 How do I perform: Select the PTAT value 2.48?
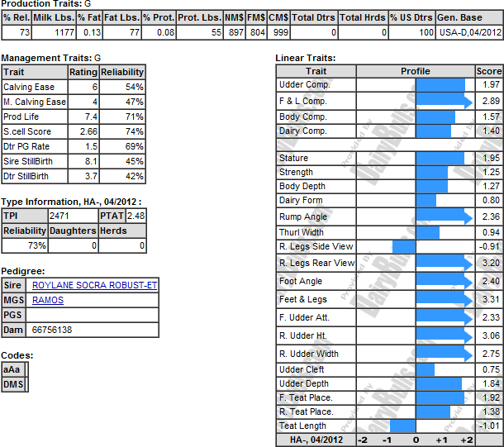tap(136, 216)
